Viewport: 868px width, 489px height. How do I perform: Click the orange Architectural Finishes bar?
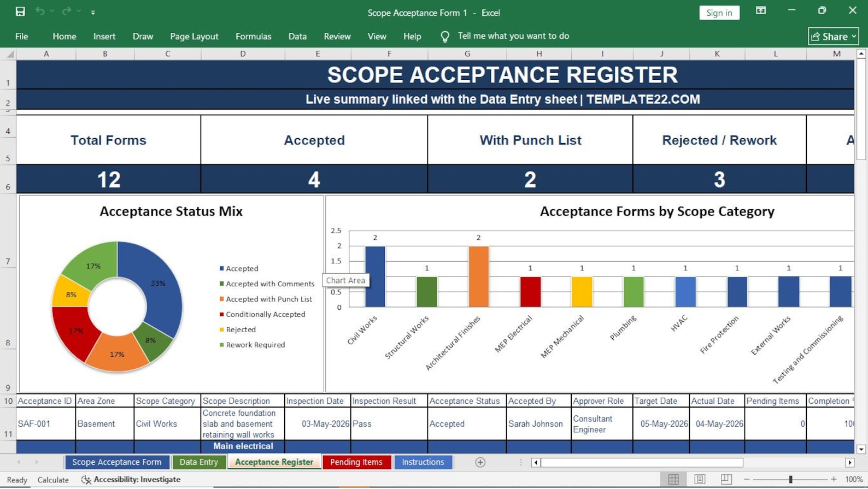click(478, 276)
